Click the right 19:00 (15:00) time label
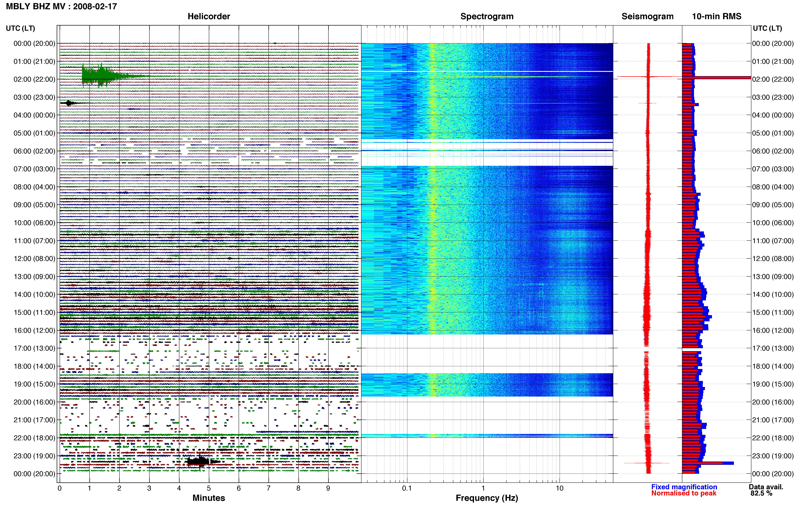The height and width of the screenshot is (508, 812). 773,384
